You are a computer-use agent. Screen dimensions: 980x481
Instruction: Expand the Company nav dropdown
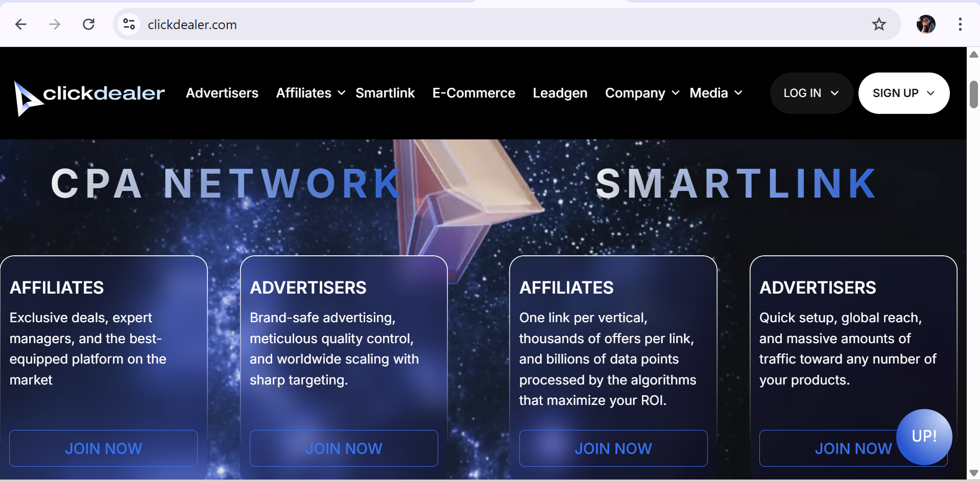pyautogui.click(x=642, y=93)
